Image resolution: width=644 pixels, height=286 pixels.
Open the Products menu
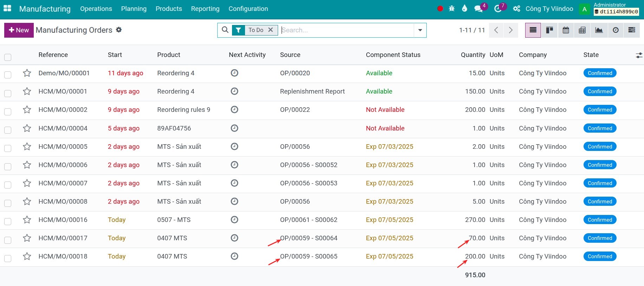tap(169, 9)
